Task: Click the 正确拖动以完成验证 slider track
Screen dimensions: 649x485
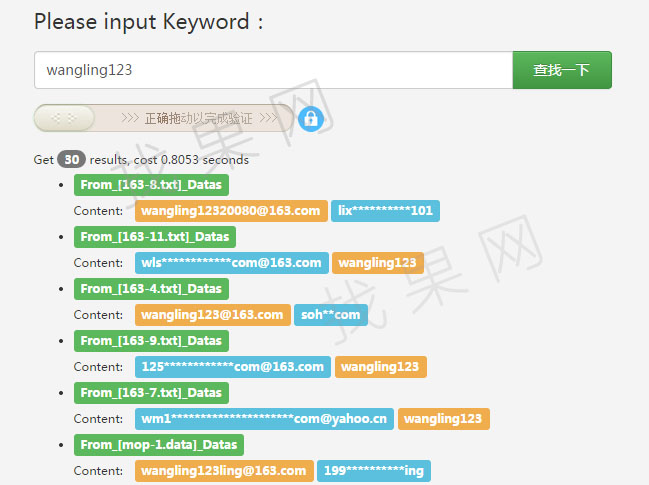Action: coord(164,118)
